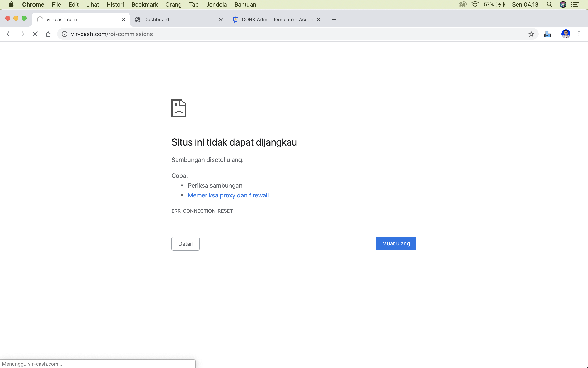Switch to the vir-cash.com tab
This screenshot has height=368, width=588.
click(x=81, y=19)
